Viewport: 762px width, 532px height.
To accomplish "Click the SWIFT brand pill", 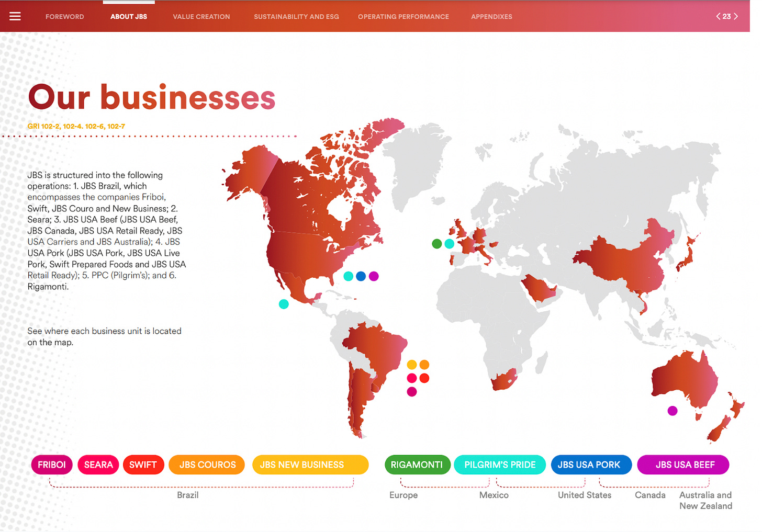I will [143, 465].
